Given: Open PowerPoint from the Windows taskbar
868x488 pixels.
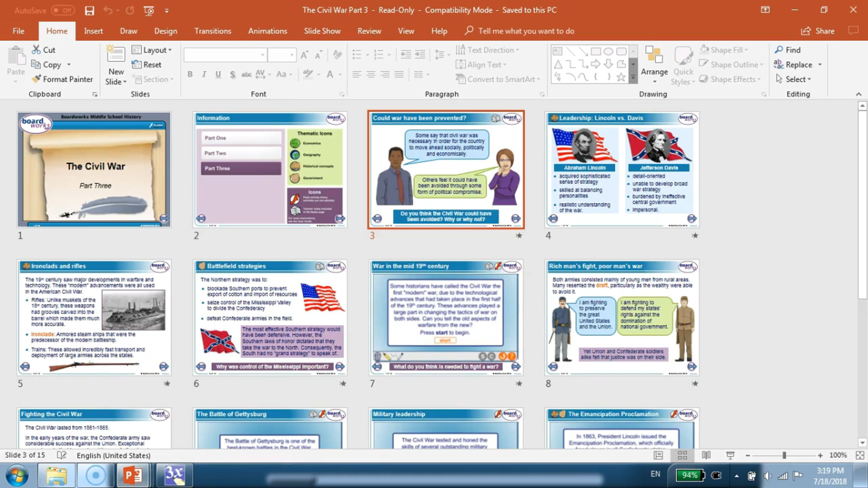Looking at the screenshot, I should pos(133,475).
